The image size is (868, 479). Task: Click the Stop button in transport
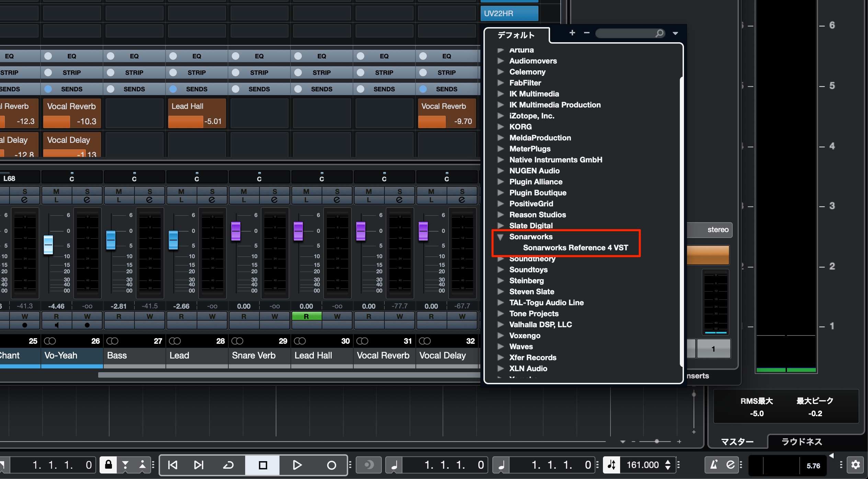pos(263,465)
